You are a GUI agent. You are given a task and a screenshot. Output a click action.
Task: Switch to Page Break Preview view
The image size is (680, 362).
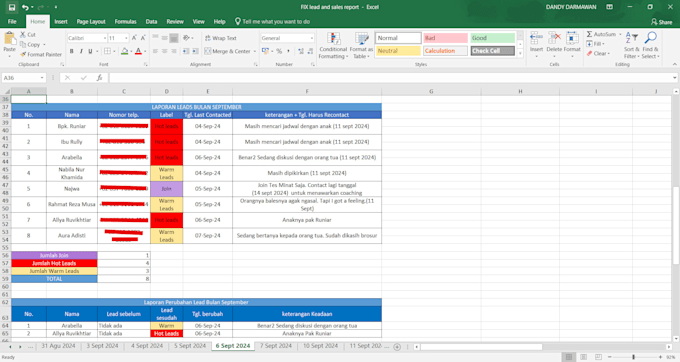[x=598, y=357]
